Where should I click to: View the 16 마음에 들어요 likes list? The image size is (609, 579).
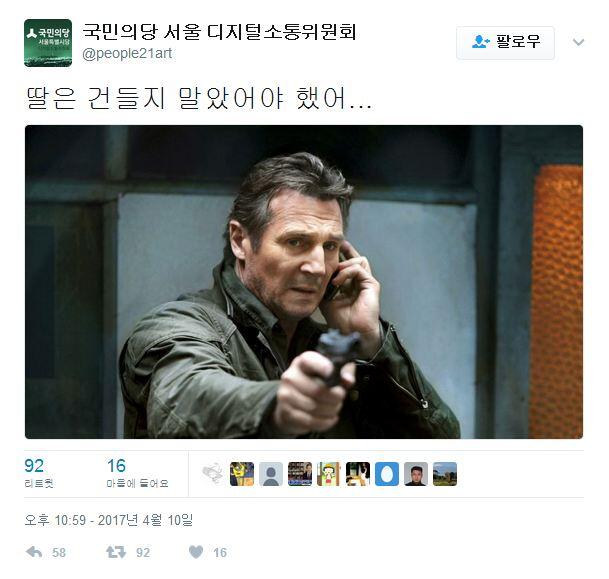[x=137, y=473]
